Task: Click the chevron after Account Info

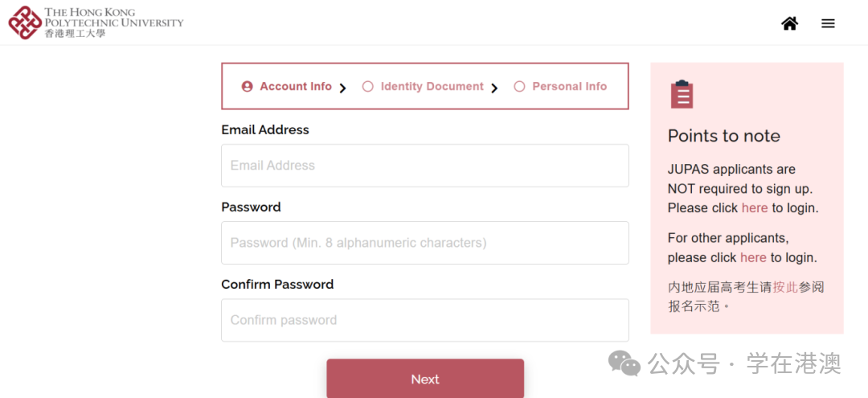Action: (x=343, y=88)
